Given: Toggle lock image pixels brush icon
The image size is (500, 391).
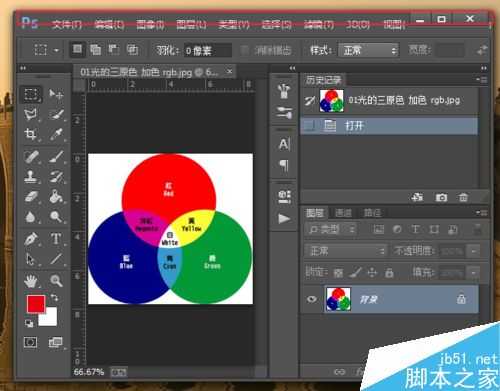Looking at the screenshot, I should (x=355, y=273).
